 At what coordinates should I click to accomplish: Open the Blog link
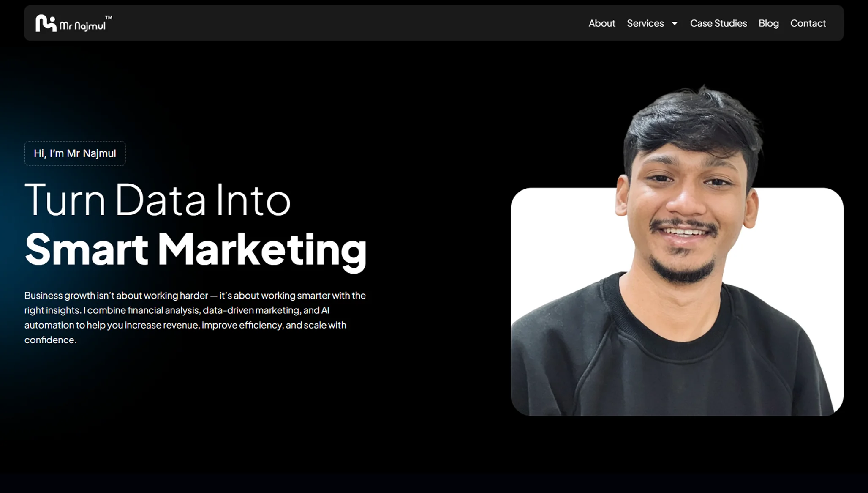click(768, 23)
